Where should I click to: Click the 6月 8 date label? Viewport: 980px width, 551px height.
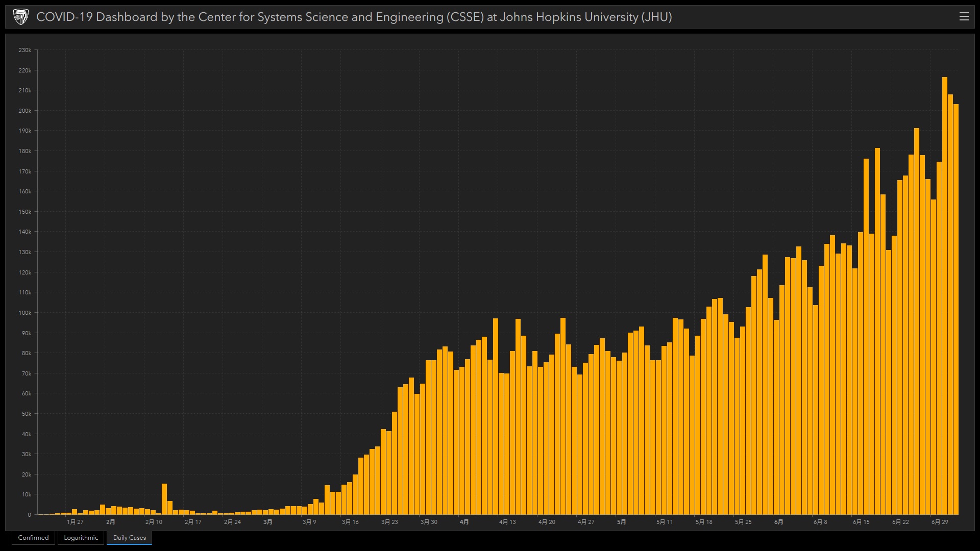[820, 522]
